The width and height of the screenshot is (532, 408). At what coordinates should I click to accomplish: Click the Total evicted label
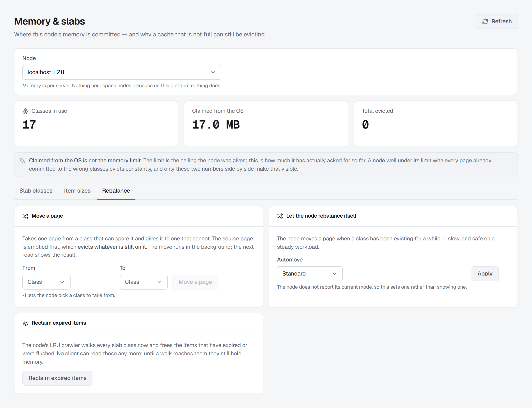click(x=377, y=111)
